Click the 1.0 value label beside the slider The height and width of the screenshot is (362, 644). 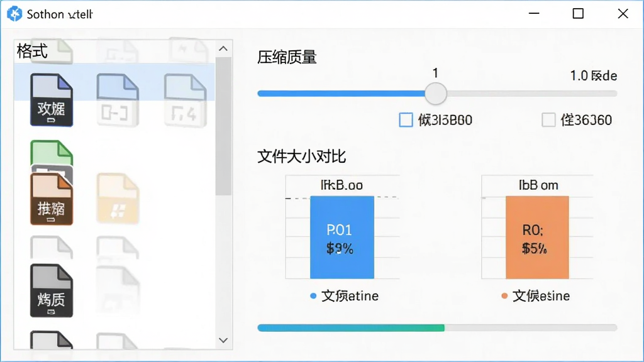tap(593, 75)
